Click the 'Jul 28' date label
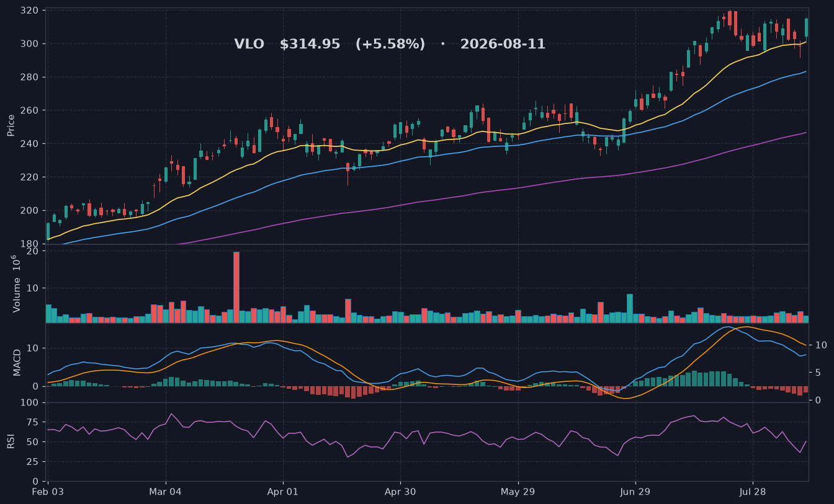 (x=753, y=492)
